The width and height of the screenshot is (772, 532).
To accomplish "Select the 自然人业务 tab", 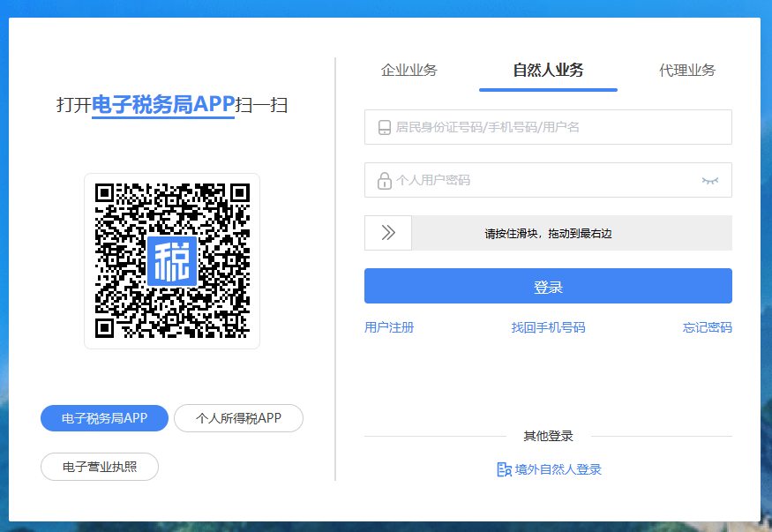I will [x=548, y=71].
